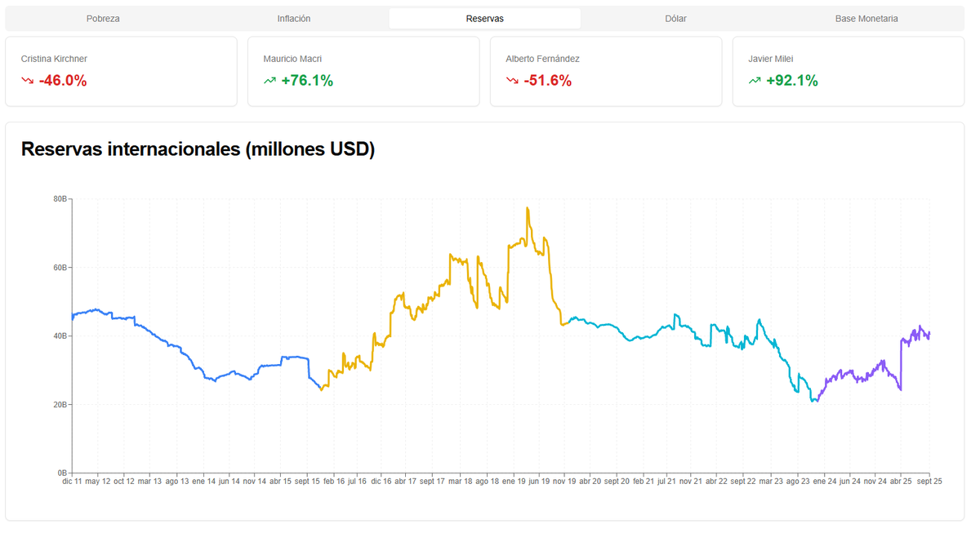Select the Mauricio Macri name label

pyautogui.click(x=292, y=59)
